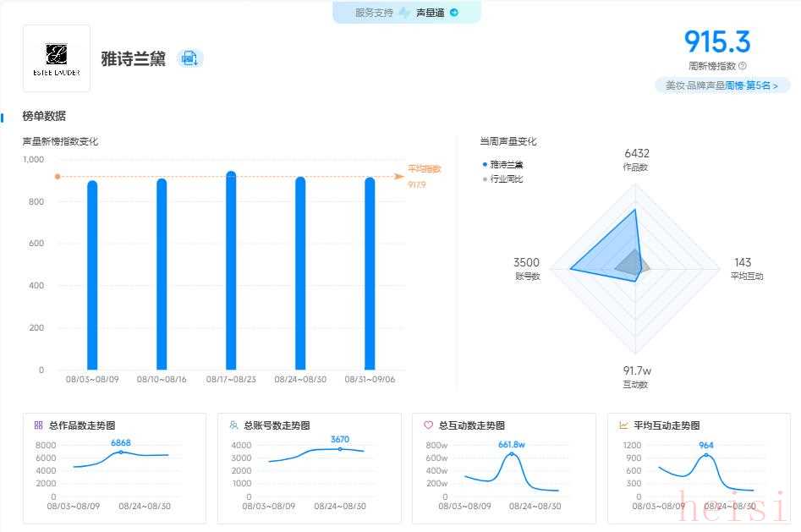Click the orange arrowhead ending the average line
Viewport: 801px width, 532px height.
(x=399, y=176)
